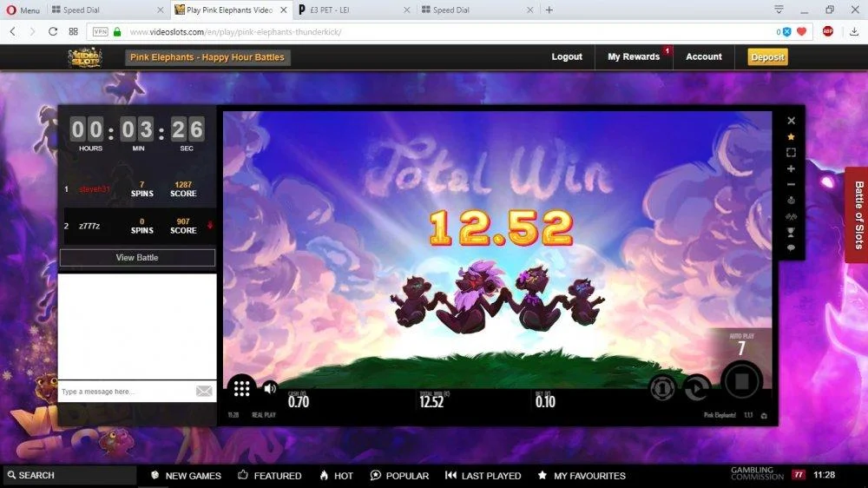Open MY FAVOURITES
The height and width of the screenshot is (488, 868).
point(582,475)
